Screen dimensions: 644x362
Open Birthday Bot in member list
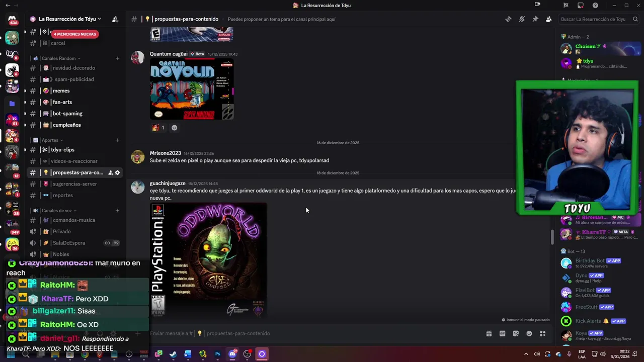600,263
